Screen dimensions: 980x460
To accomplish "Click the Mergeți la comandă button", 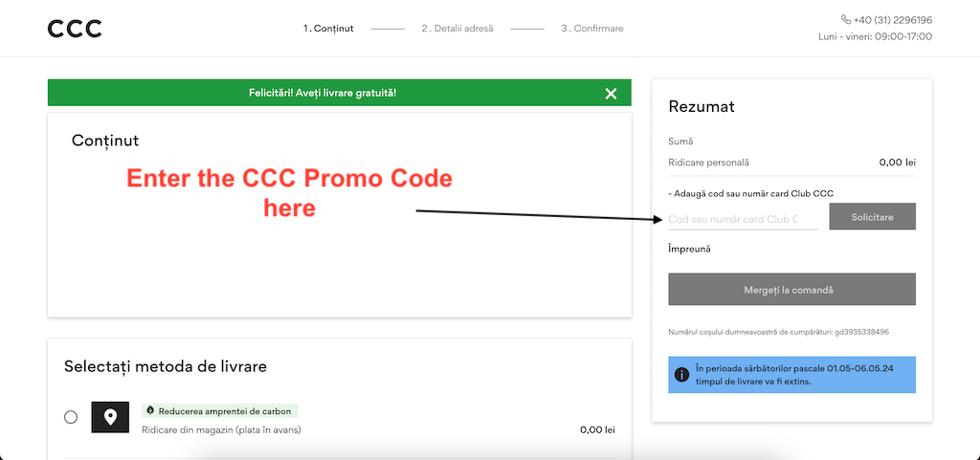I will (x=791, y=290).
